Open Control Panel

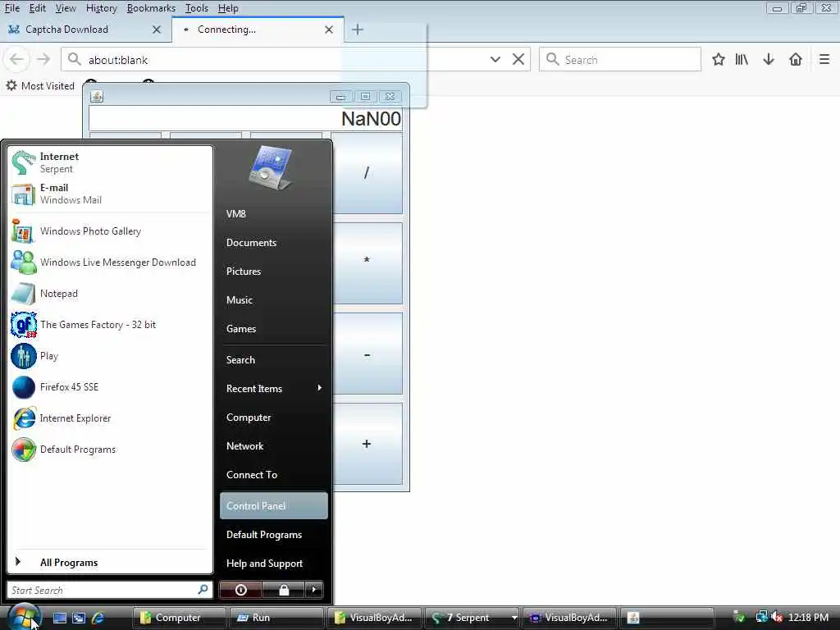point(274,505)
